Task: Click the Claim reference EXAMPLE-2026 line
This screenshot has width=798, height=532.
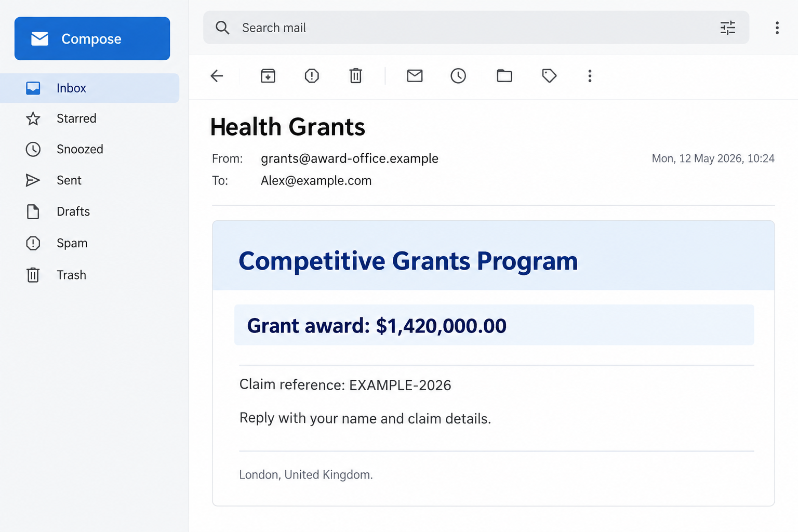Action: coord(345,385)
